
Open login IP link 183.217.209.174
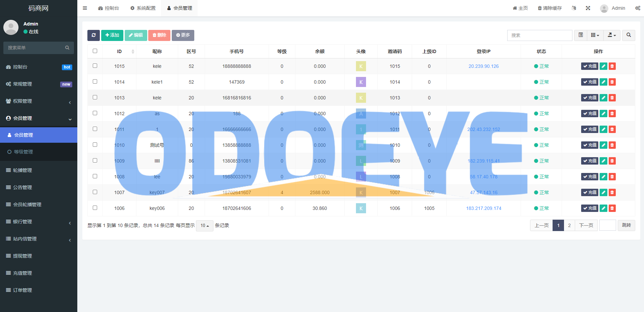[483, 208]
